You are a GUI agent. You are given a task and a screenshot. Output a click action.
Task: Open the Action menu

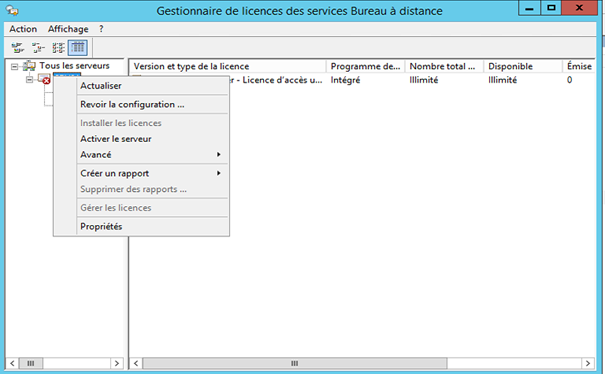23,29
